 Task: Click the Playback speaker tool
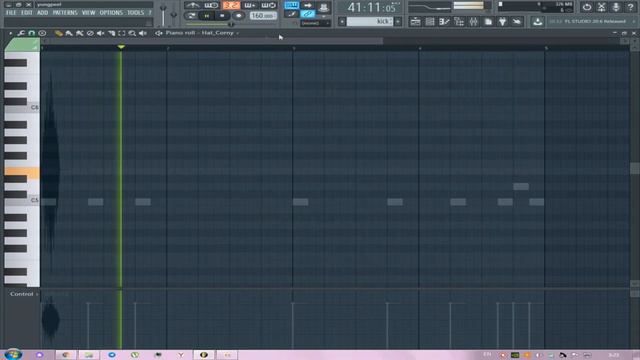click(142, 33)
